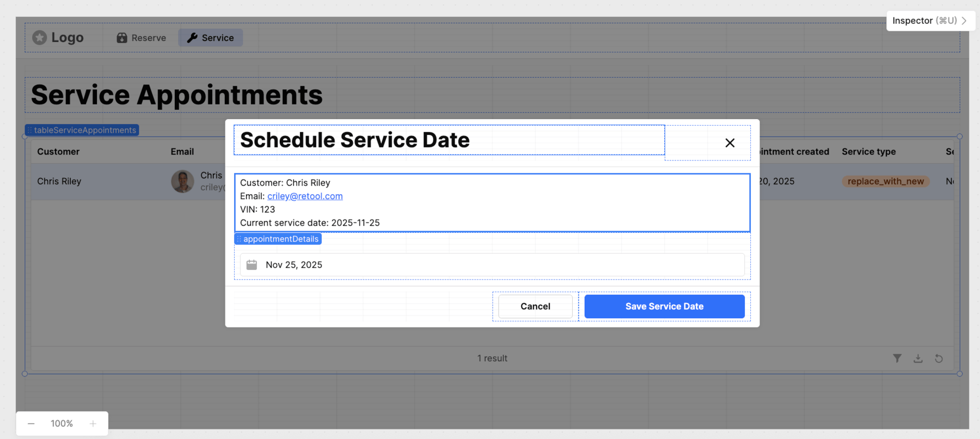Click the drag handle on the appointmentDetails label

239,239
